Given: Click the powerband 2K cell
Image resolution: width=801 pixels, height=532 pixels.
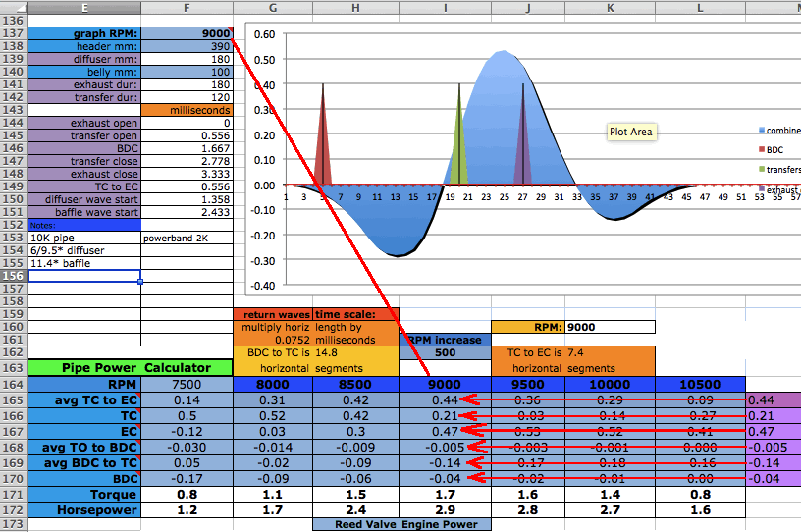Looking at the screenshot, I should (x=187, y=238).
